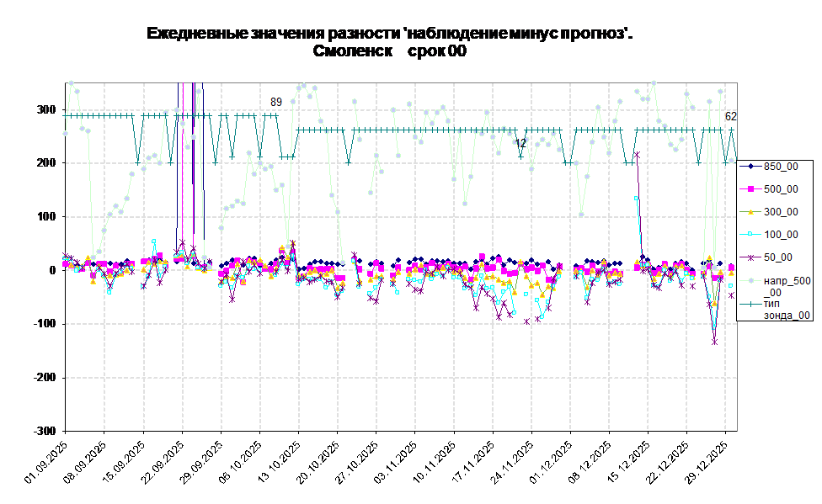Click the напр_500_00 pale dot legend marker

tap(750, 280)
